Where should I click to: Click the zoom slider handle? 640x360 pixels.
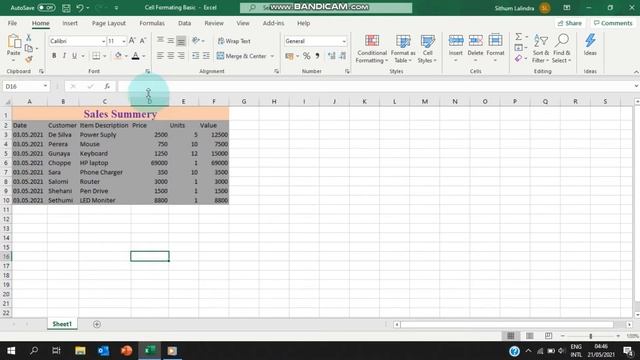(591, 336)
